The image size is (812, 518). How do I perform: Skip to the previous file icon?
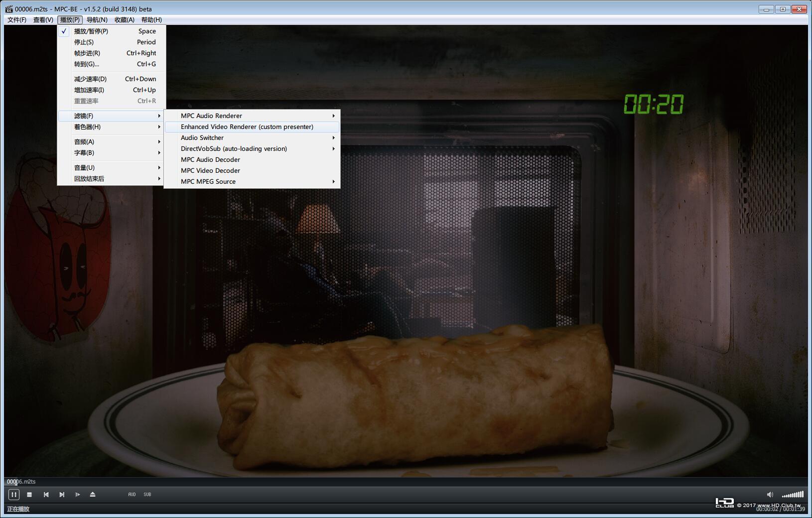pyautogui.click(x=46, y=495)
